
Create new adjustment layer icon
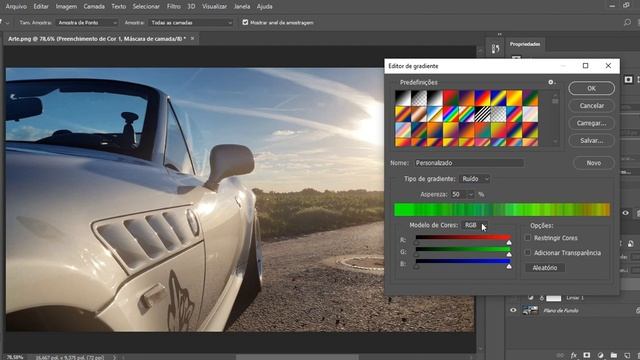600,356
